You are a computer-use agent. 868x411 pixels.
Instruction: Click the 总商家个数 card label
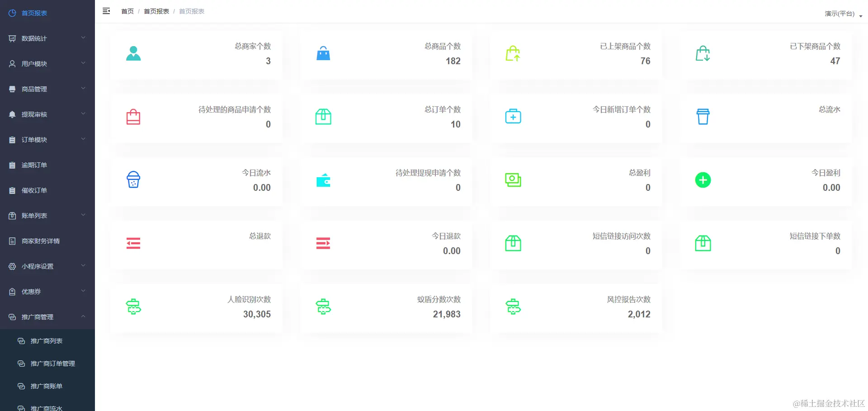(x=253, y=46)
